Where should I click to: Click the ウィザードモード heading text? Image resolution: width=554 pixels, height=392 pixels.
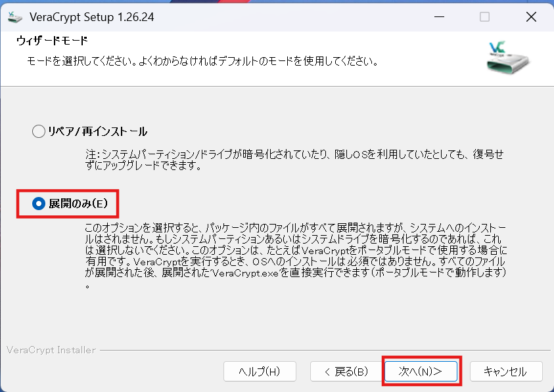point(52,41)
